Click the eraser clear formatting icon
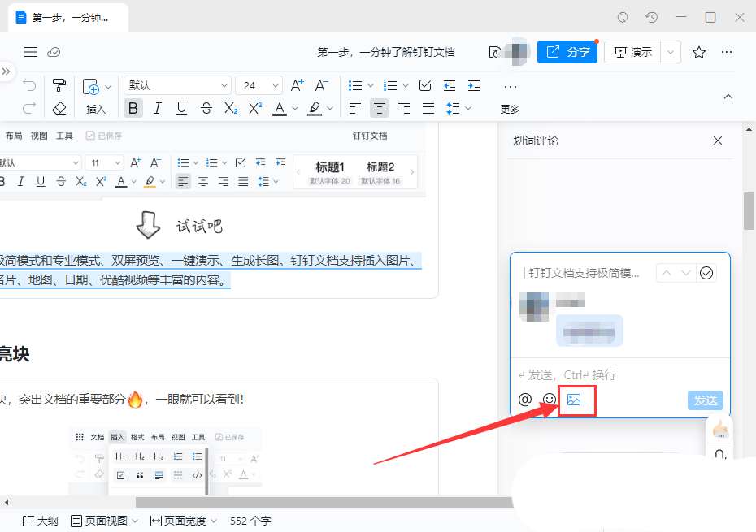This screenshot has width=756, height=532. point(59,108)
